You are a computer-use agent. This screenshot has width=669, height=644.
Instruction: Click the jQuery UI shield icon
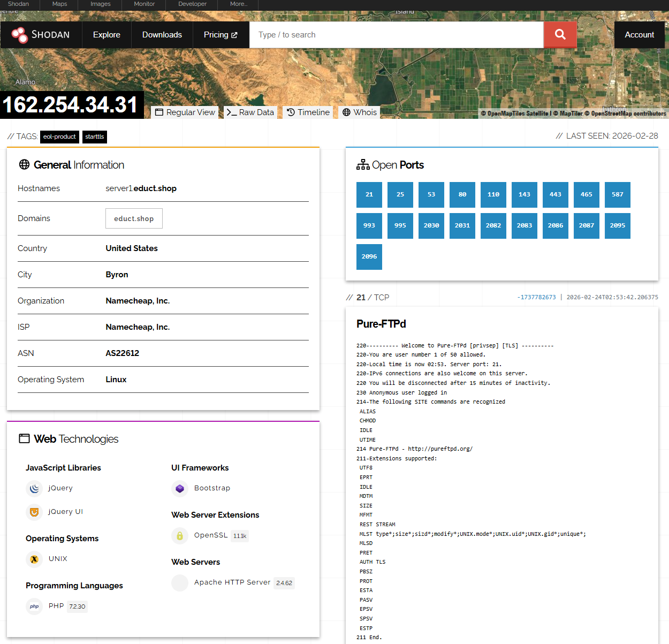tap(34, 512)
